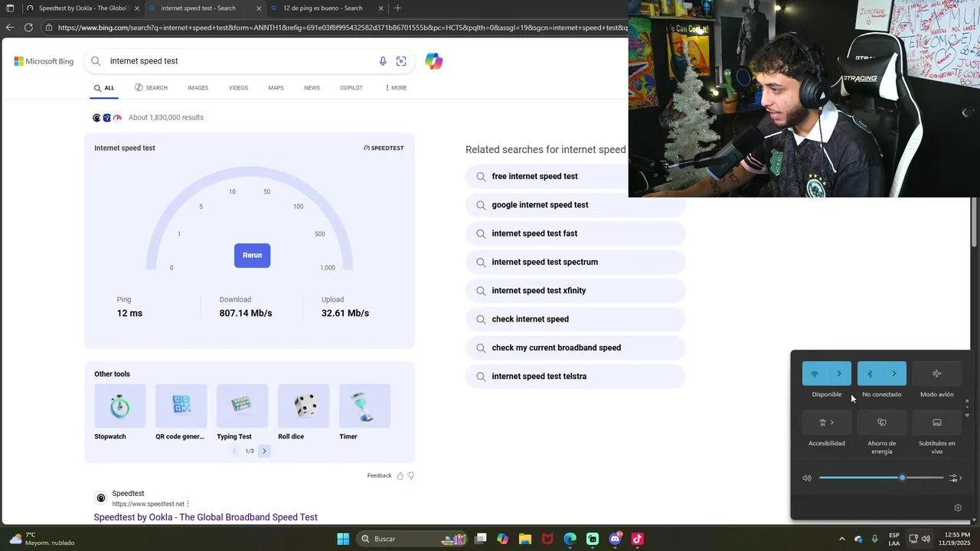Switch to SEARCH tab
The image size is (980, 551).
pyautogui.click(x=151, y=88)
